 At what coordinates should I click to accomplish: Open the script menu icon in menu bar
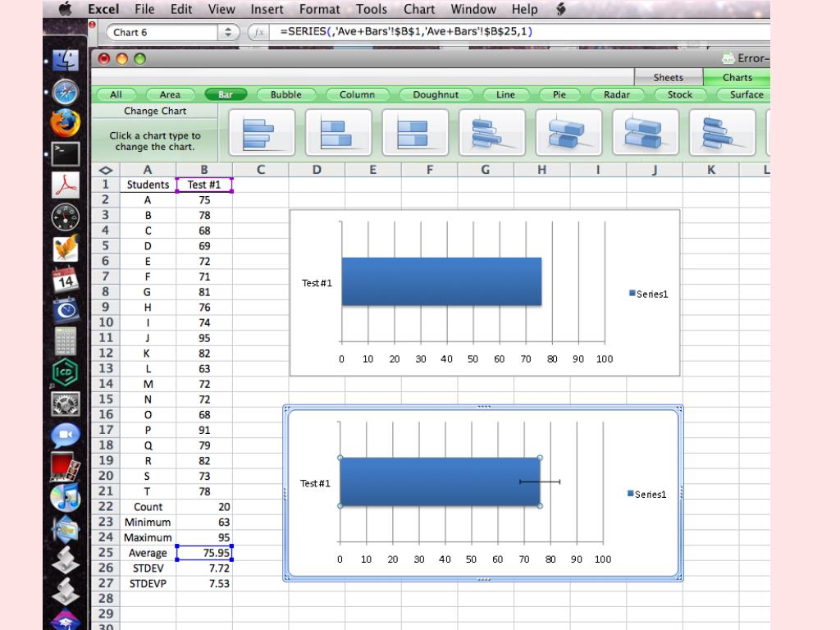[x=561, y=9]
